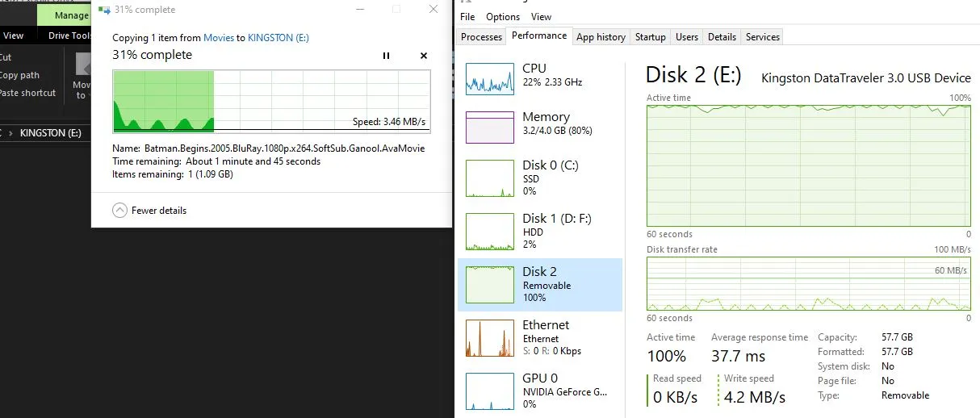Screen dimensions: 980x418
Task: Open the KINGSTON (E:) destination link
Action: point(279,38)
